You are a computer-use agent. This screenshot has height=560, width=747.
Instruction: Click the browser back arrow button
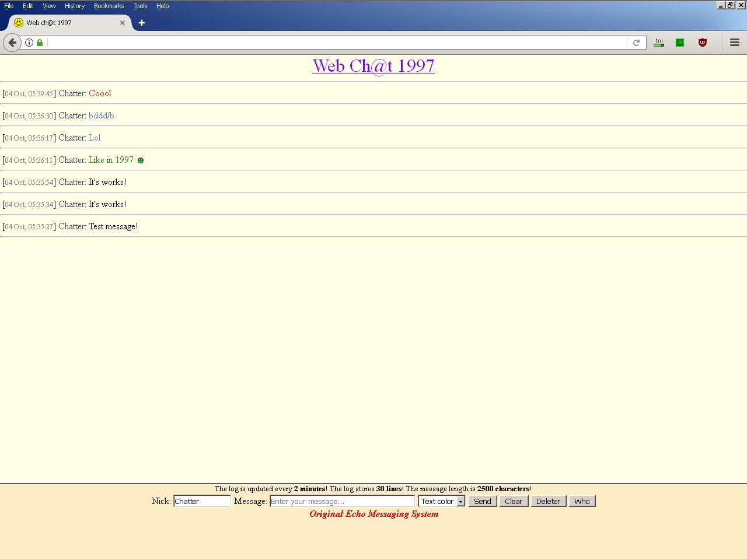point(12,43)
